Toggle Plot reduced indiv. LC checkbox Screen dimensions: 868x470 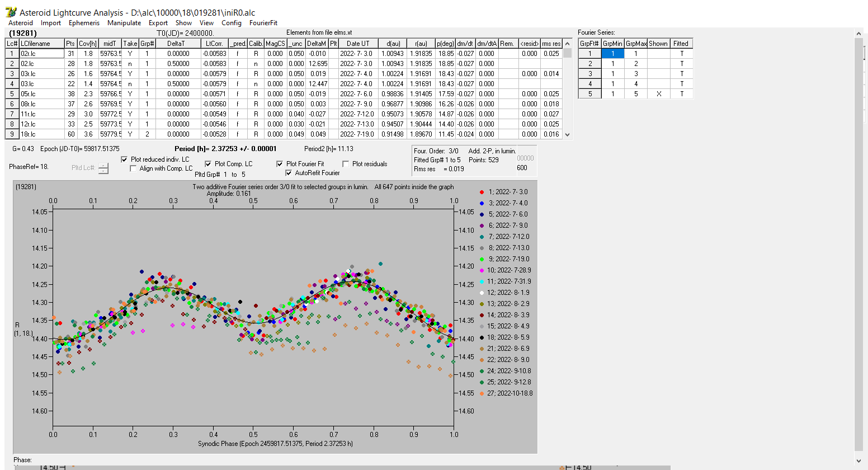click(x=124, y=159)
